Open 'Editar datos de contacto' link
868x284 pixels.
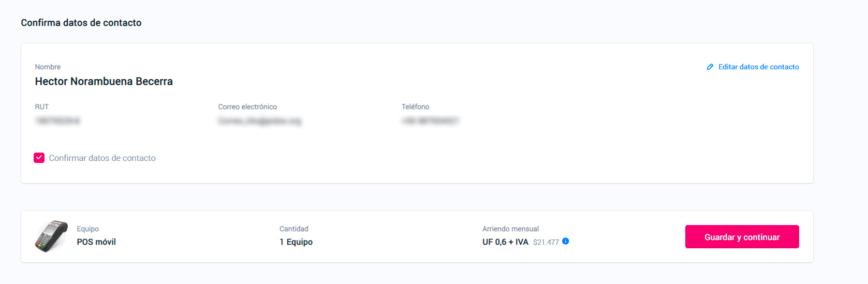pos(759,67)
